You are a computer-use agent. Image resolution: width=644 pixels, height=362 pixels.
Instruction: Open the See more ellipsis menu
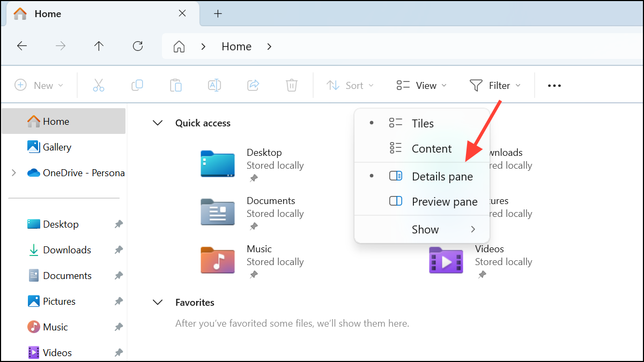point(554,85)
